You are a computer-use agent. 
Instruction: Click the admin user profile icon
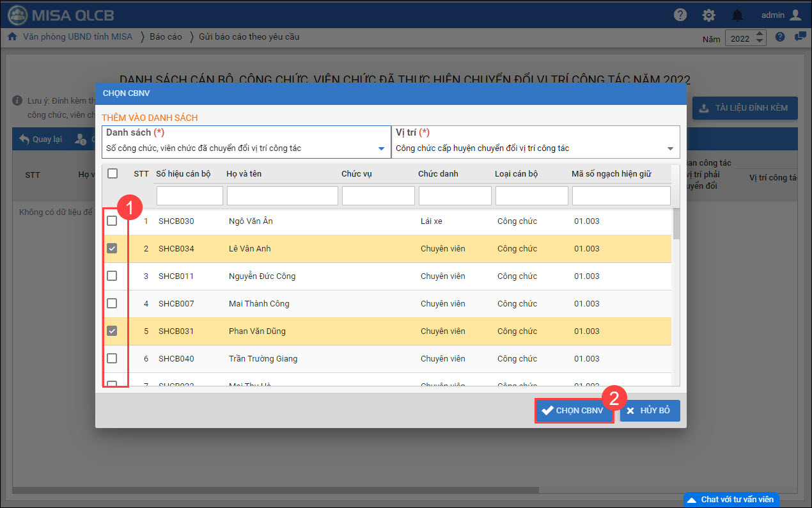pyautogui.click(x=795, y=15)
